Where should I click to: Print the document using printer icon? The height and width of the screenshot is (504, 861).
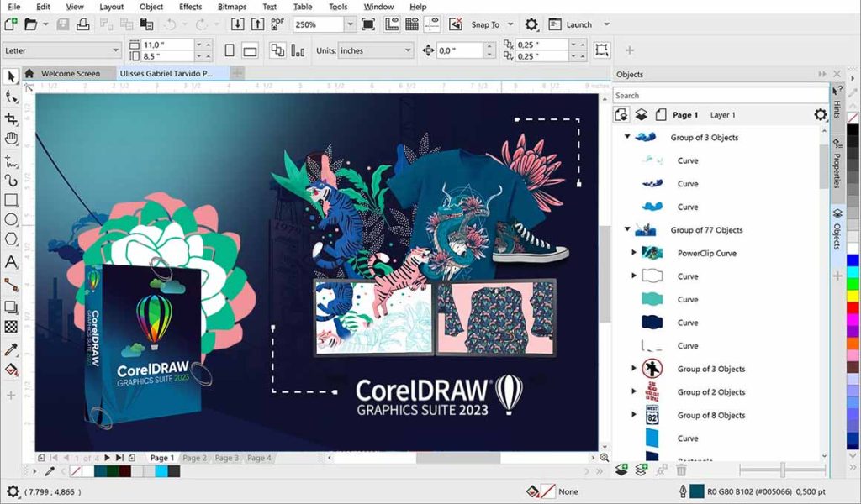pos(83,24)
